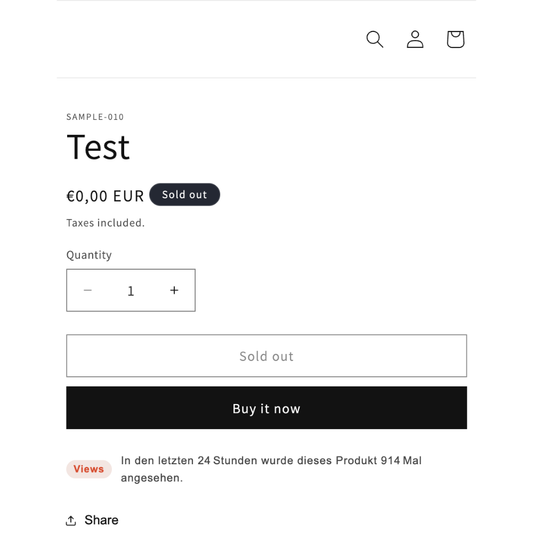Click the quantity number input field
This screenshot has height=533, width=533.
point(131,291)
